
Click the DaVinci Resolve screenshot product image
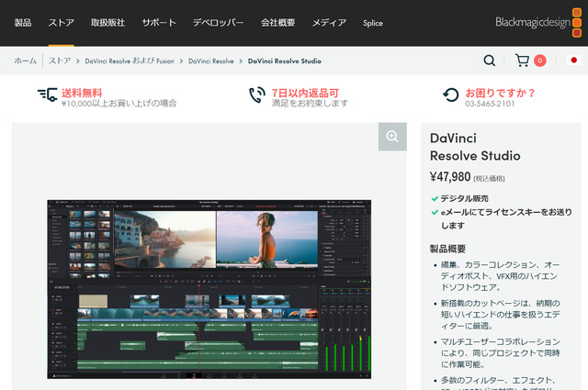(209, 289)
